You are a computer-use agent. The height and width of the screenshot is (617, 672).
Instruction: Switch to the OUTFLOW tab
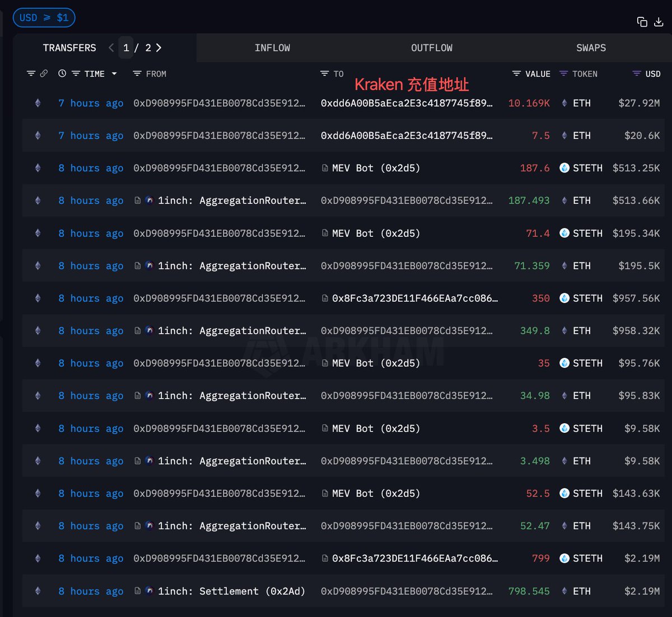pos(431,48)
